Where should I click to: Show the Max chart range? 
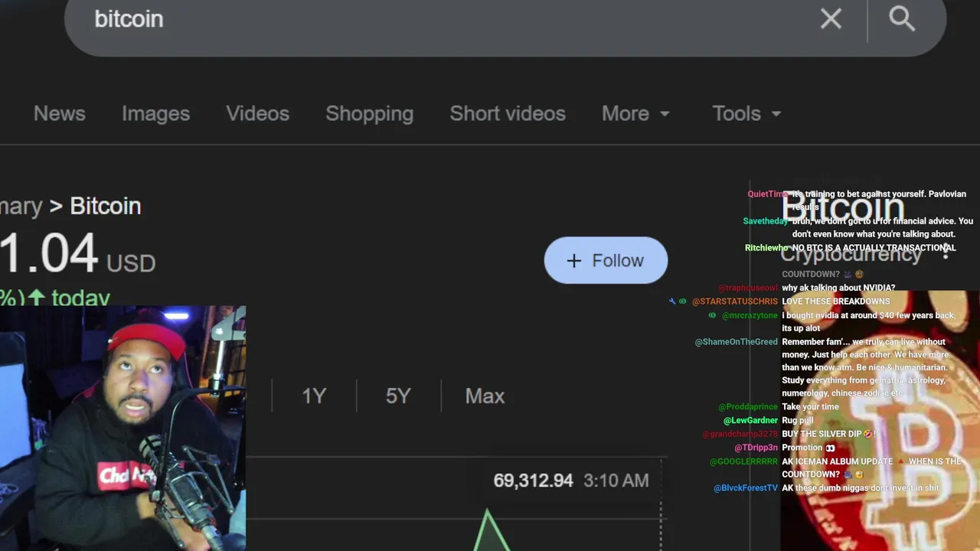(485, 396)
